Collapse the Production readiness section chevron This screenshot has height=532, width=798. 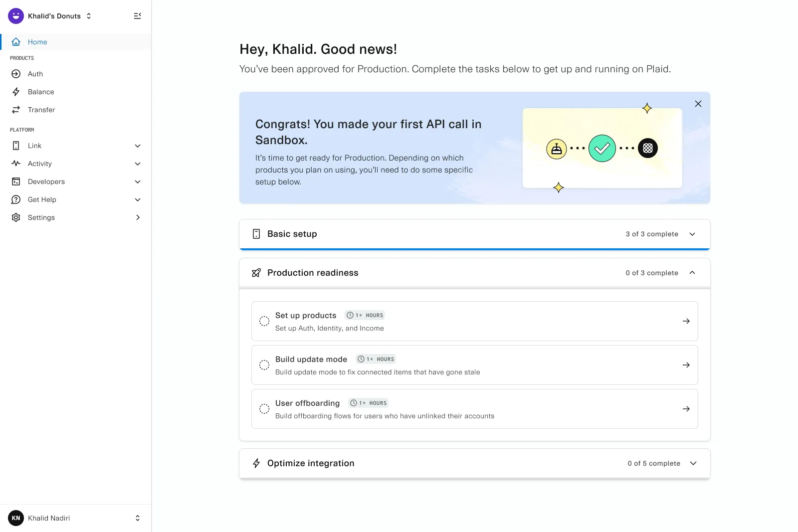692,273
